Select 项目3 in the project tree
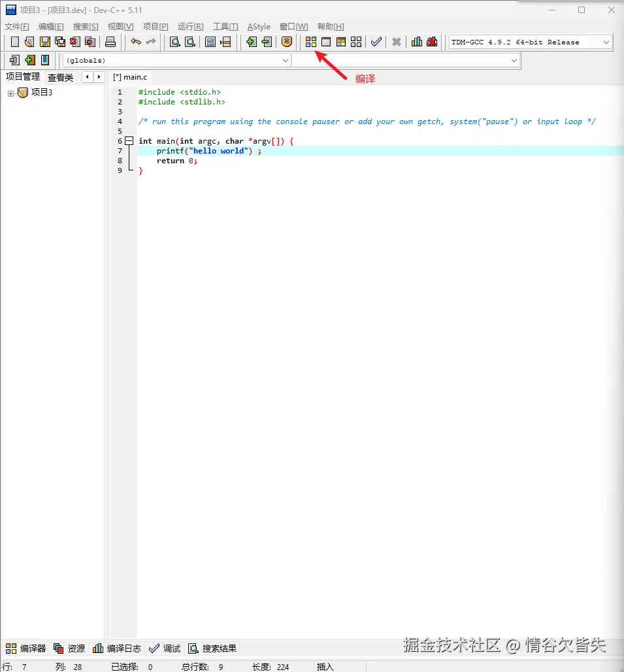The image size is (624, 672). tap(42, 93)
